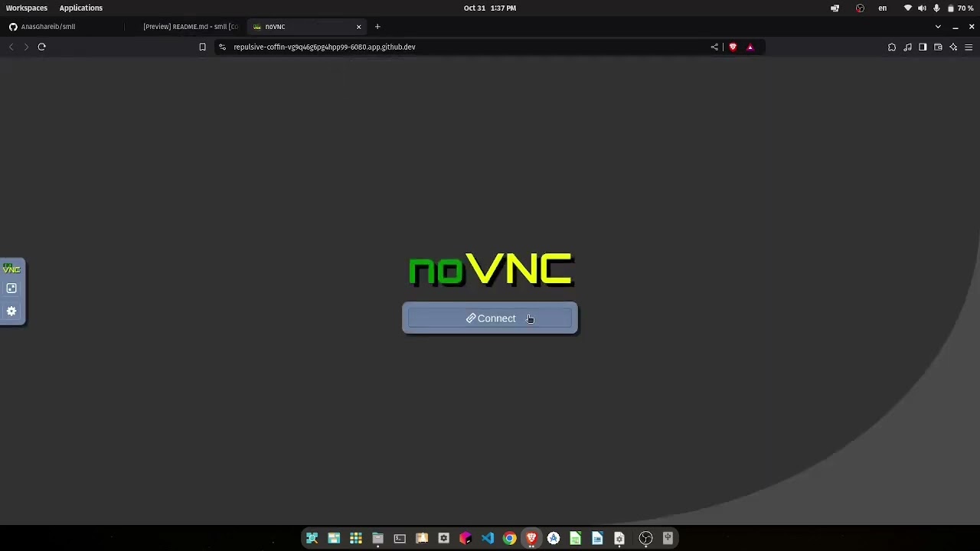This screenshot has height=551, width=980.
Task: Launch the Terminal from the dock
Action: coord(400,539)
